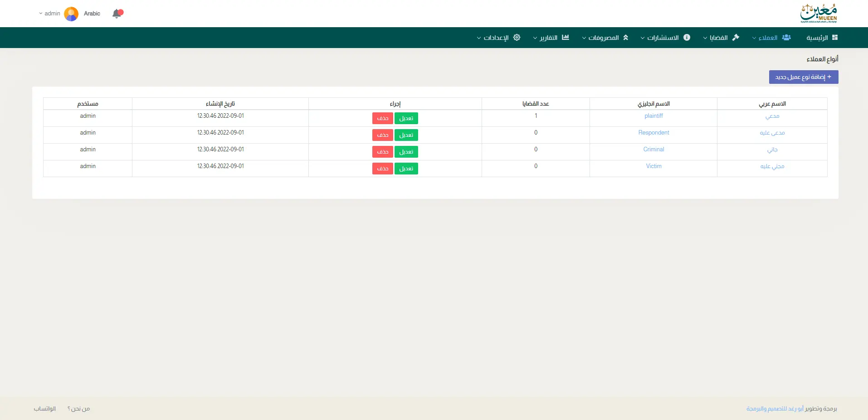Open the الاستشارات consultations menu
The image size is (868, 420).
click(662, 38)
